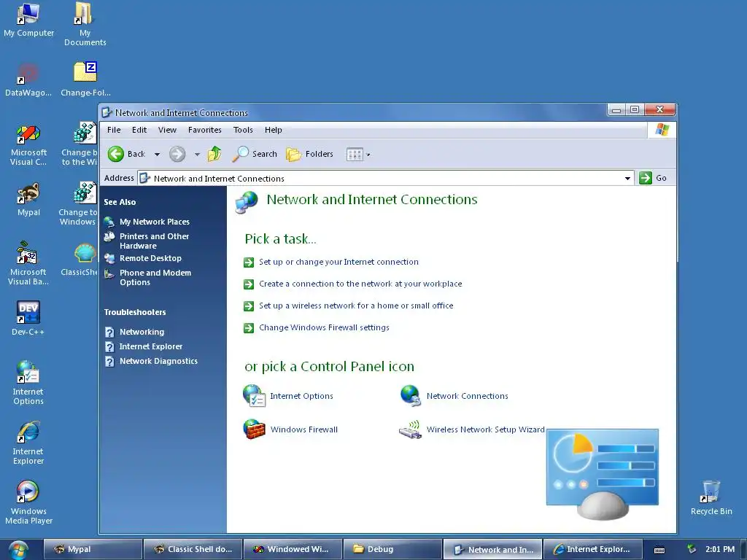Click the Go button next to address bar

click(x=653, y=178)
